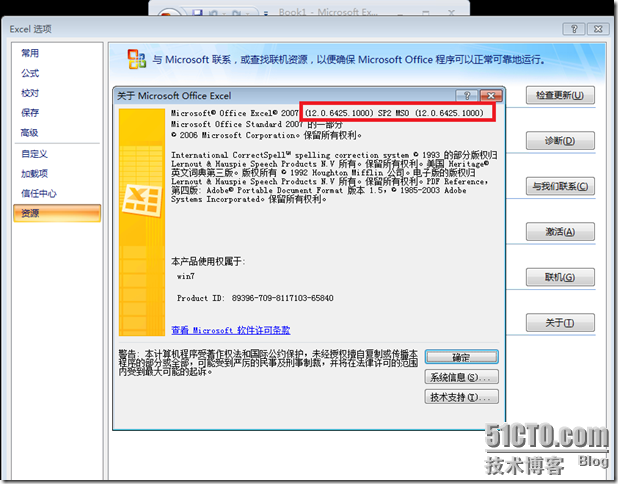Click the 本产品使用权属于 label
The width and height of the screenshot is (618, 484).
coord(208,261)
